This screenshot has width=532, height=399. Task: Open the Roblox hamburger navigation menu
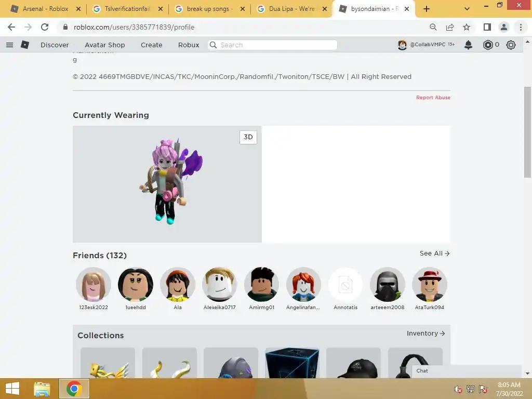click(9, 45)
